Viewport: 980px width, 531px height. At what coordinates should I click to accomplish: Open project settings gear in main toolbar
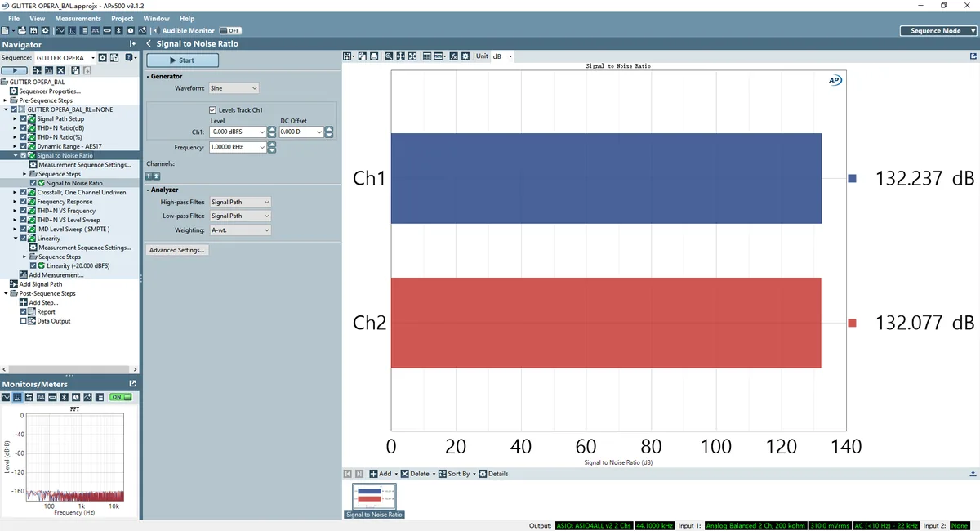point(45,31)
